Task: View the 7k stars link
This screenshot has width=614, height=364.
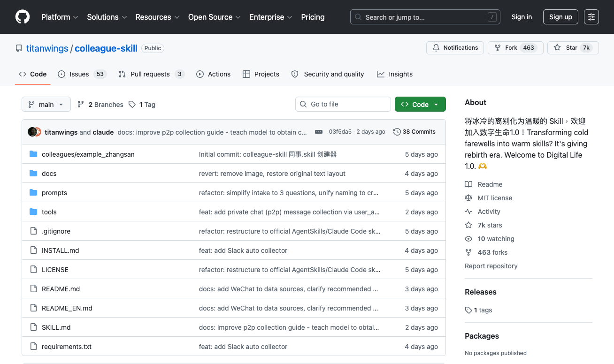Action: [x=484, y=225]
